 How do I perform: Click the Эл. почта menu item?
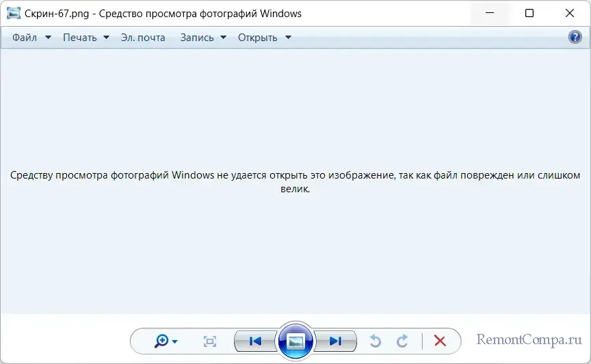click(143, 38)
